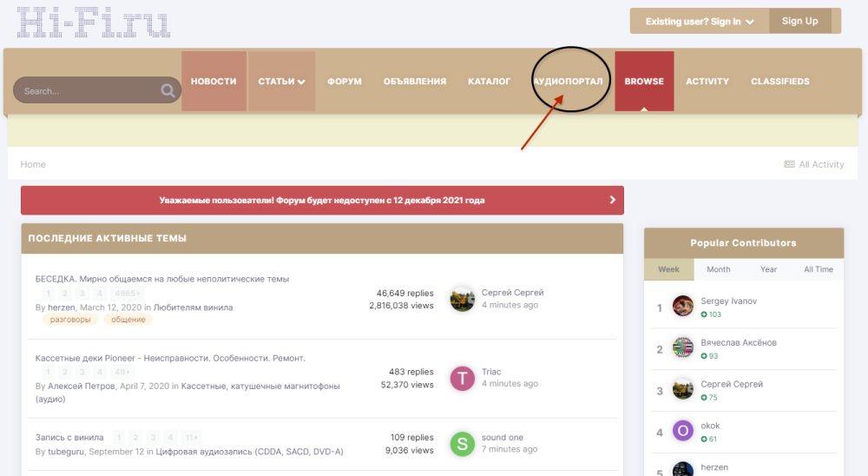Open Sergey Ivanov's avatar in contributors
The height and width of the screenshot is (476, 868).
(683, 307)
